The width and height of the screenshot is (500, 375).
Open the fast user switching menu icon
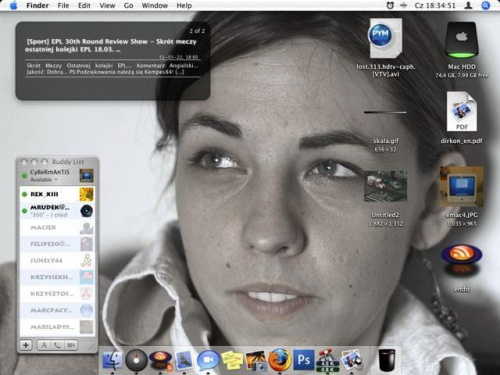(468, 5)
